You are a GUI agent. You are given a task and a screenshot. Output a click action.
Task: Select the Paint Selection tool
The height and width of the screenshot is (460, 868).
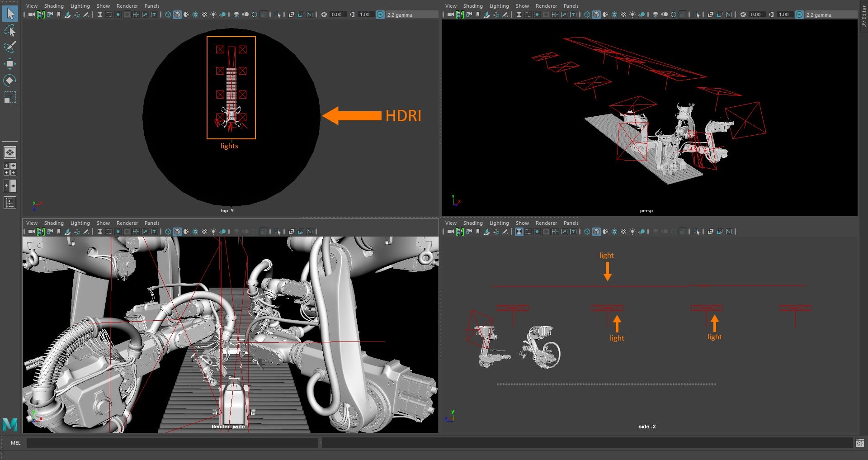tap(10, 47)
